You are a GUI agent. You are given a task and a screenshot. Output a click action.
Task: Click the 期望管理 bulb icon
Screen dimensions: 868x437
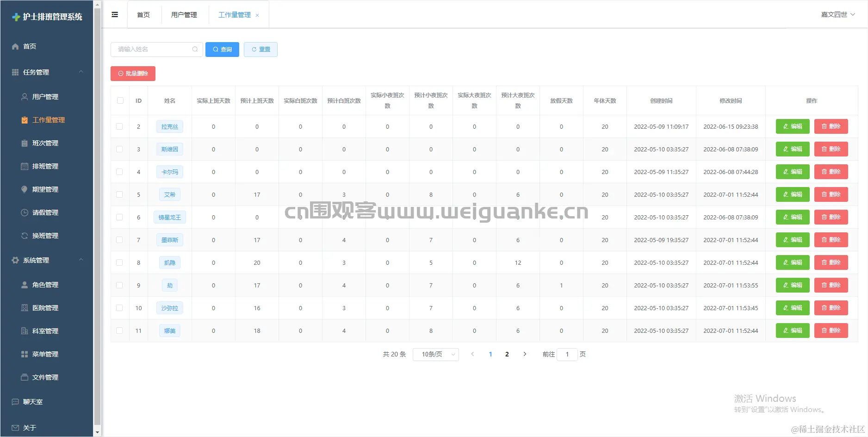tap(25, 189)
